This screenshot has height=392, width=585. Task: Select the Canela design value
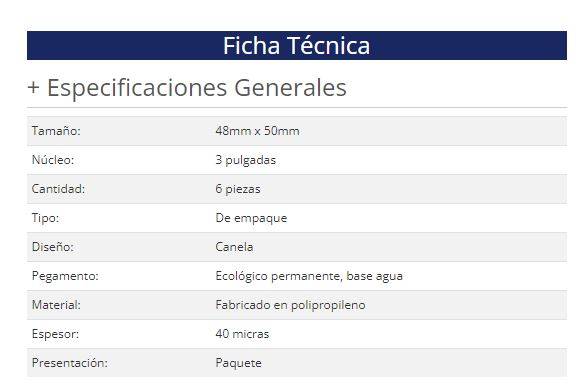pos(234,247)
